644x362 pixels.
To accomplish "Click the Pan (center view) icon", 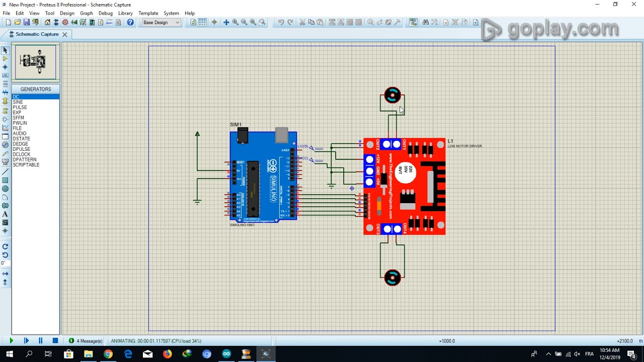I will tap(226, 22).
